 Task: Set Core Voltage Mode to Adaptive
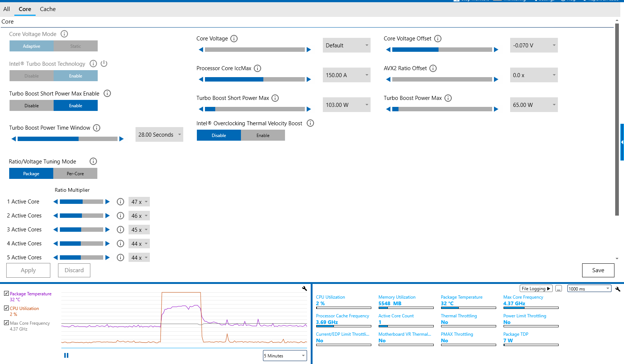tap(32, 46)
